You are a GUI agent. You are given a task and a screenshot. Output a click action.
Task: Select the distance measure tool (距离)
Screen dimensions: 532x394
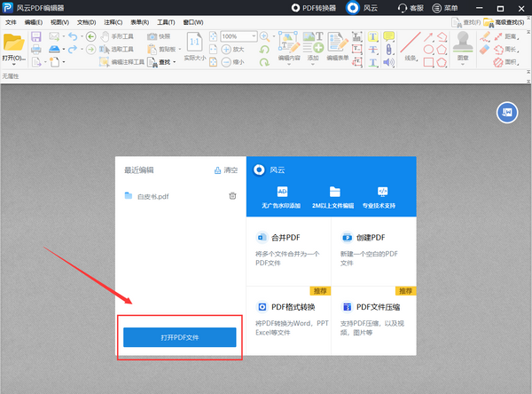[x=506, y=36]
